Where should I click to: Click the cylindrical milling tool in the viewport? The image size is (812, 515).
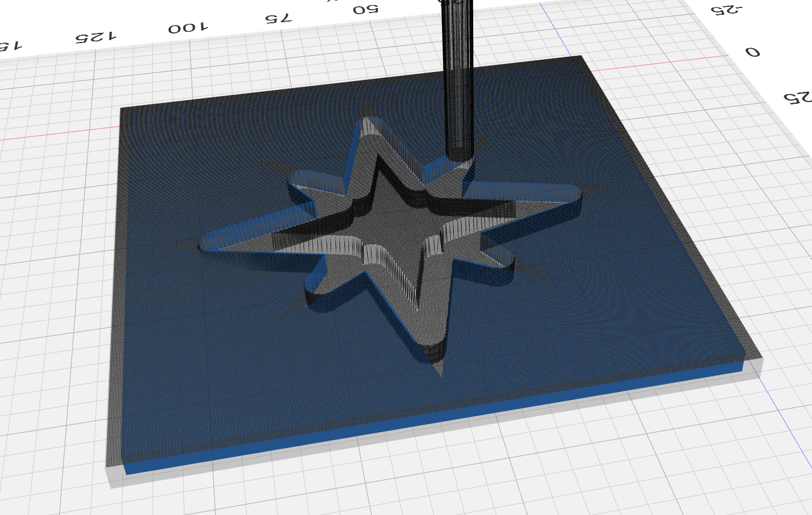(458, 79)
